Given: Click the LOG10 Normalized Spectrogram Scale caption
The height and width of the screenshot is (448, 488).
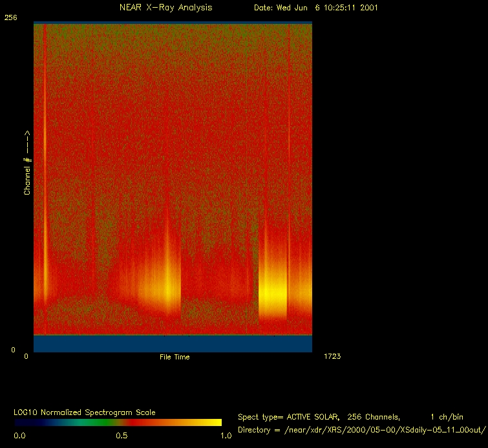Looking at the screenshot, I should (x=84, y=412).
